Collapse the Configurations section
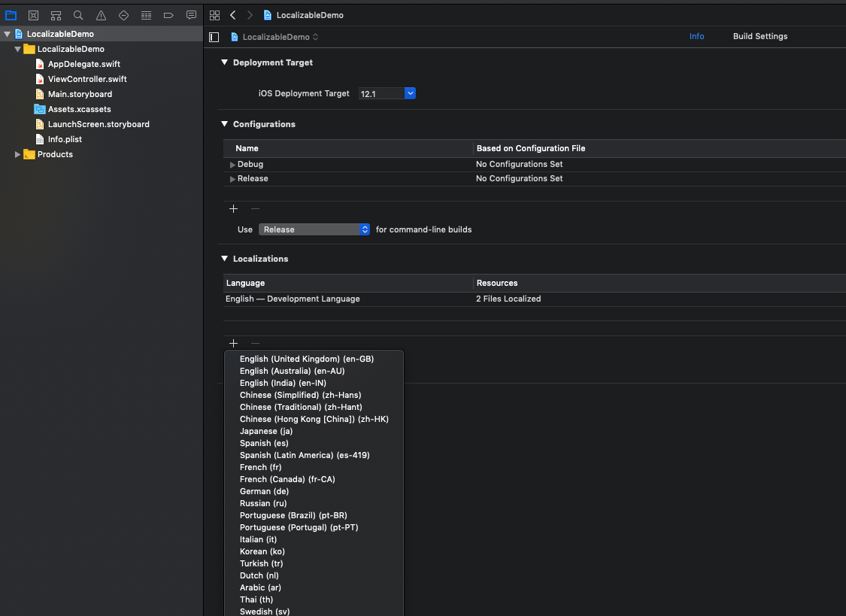 (224, 124)
